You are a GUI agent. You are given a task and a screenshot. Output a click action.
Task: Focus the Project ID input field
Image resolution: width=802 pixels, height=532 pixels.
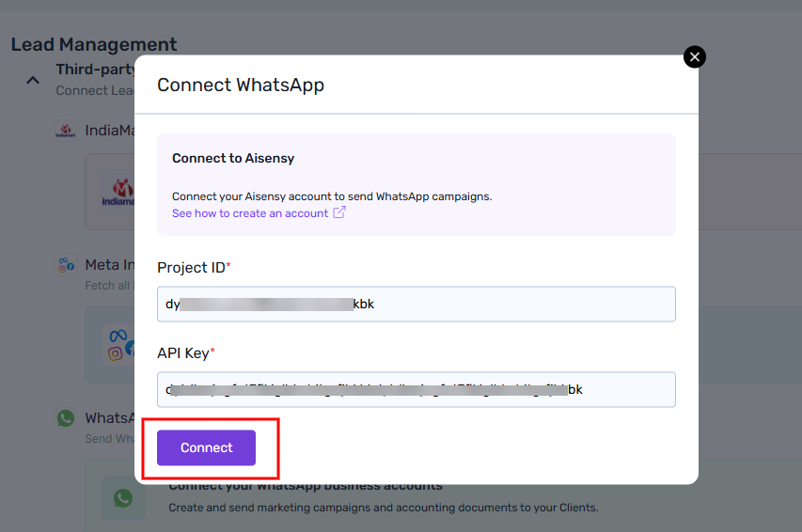(417, 304)
